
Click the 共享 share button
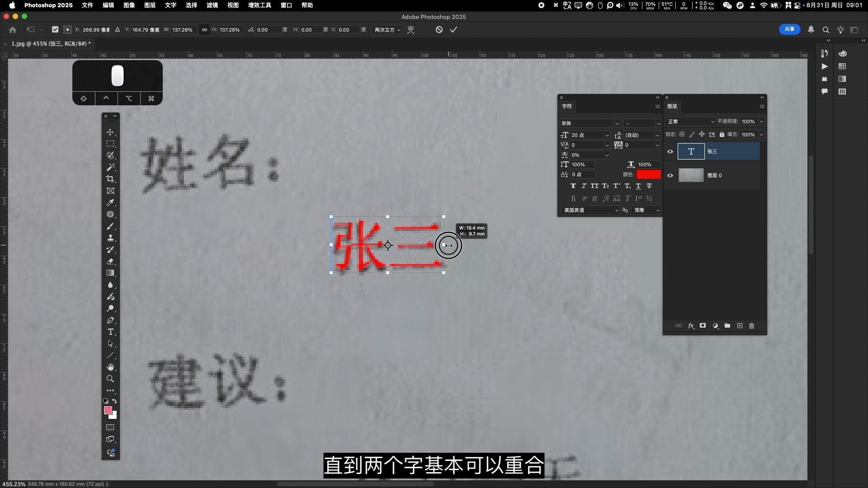pos(789,29)
